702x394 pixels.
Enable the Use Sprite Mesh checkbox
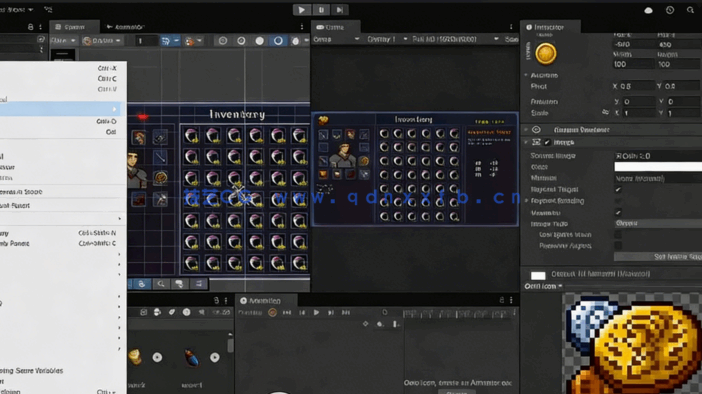(618, 235)
